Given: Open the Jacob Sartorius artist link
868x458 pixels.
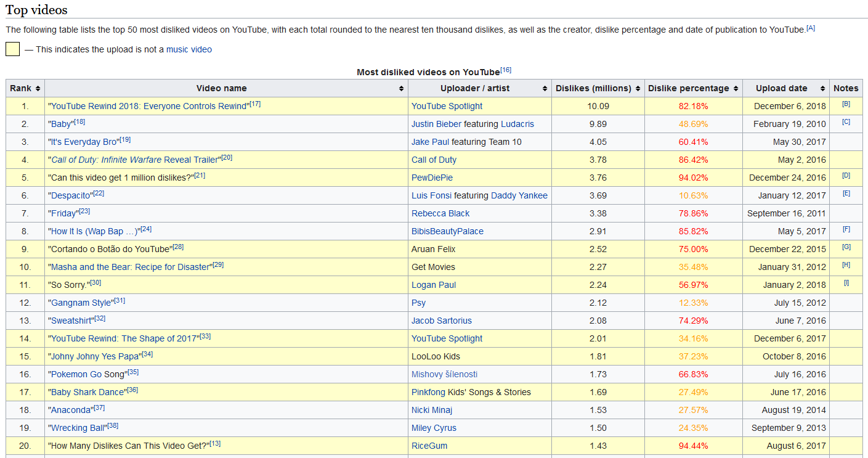Looking at the screenshot, I should [442, 321].
